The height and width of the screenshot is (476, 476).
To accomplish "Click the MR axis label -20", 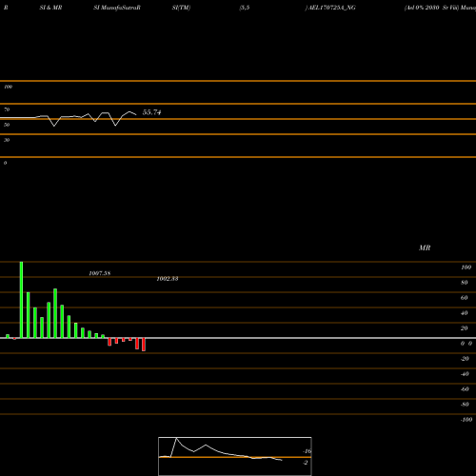I will 465,359.
